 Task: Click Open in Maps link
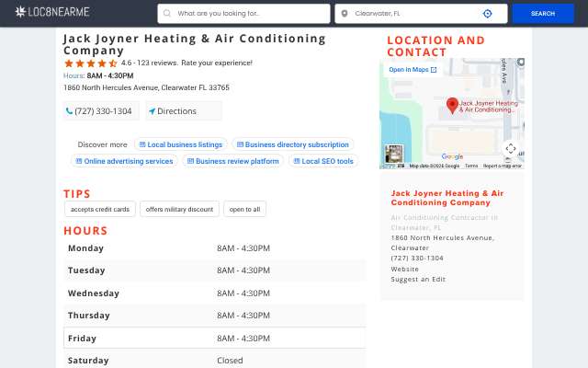[413, 70]
